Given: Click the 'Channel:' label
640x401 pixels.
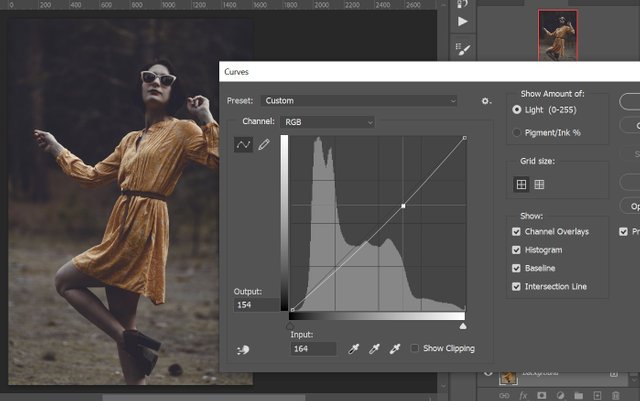Looking at the screenshot, I should [x=258, y=121].
